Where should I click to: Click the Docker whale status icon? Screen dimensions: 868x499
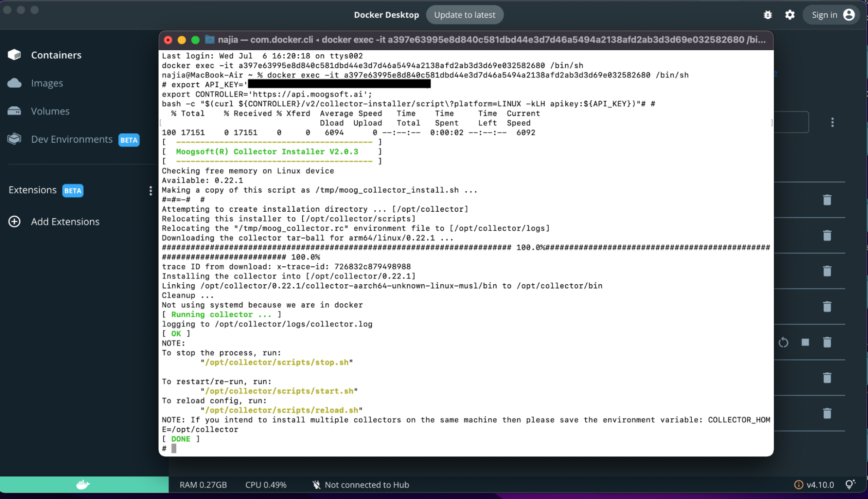(x=83, y=485)
